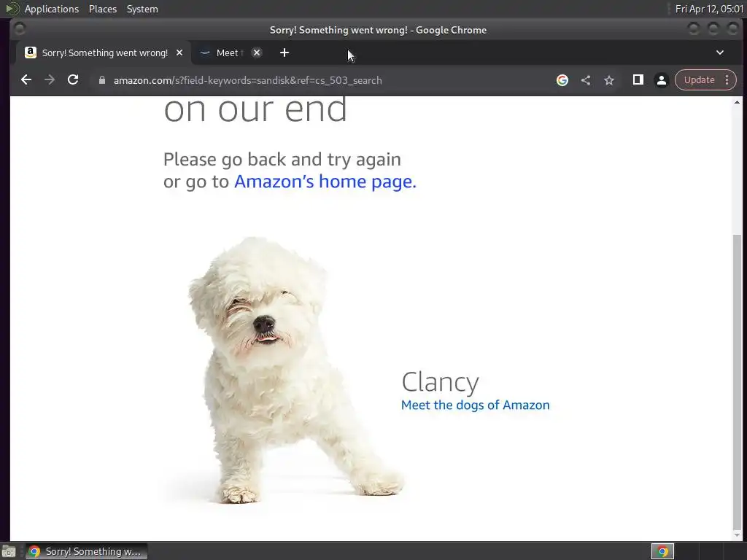Share this page using the share icon
This screenshot has width=747, height=560.
tap(586, 80)
